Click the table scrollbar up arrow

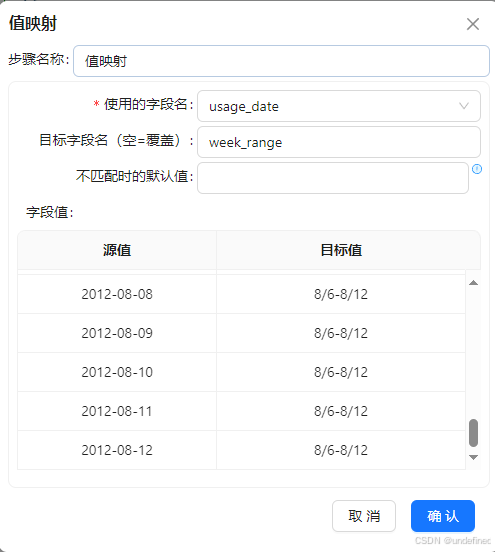[x=474, y=283]
